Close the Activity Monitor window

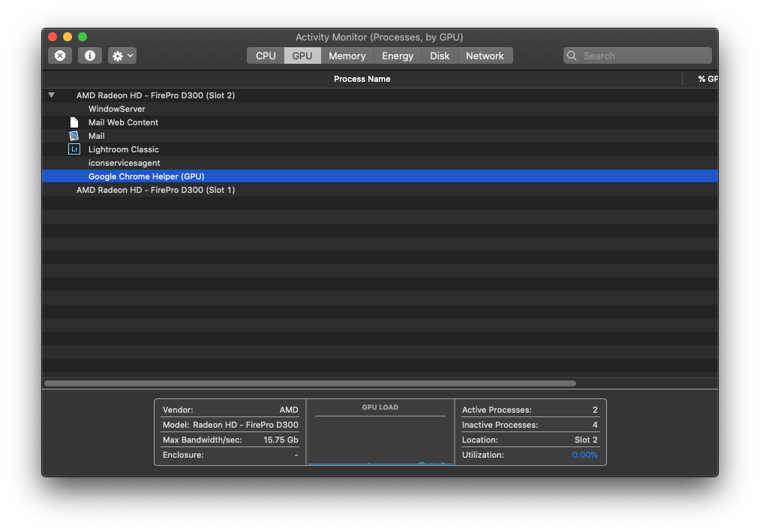pyautogui.click(x=53, y=37)
